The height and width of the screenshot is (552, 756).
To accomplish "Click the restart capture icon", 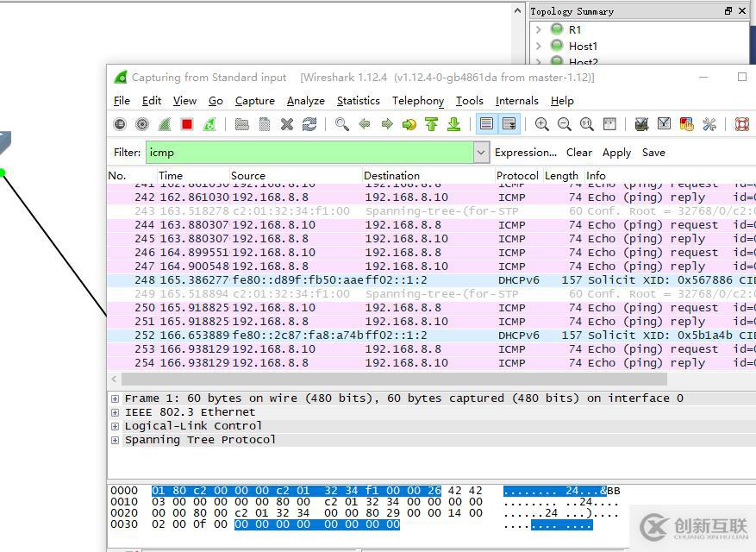I will [x=209, y=124].
